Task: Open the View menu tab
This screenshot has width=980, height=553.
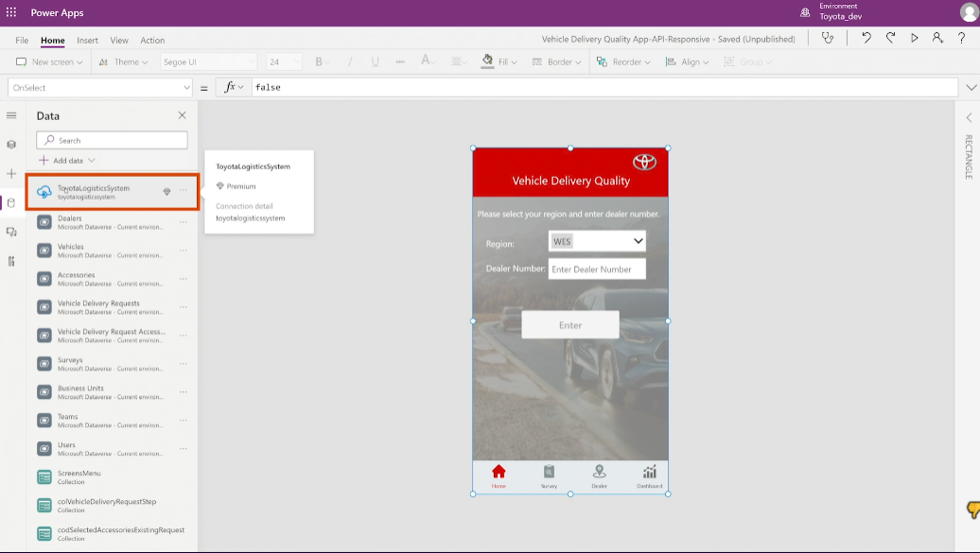Action: [119, 41]
